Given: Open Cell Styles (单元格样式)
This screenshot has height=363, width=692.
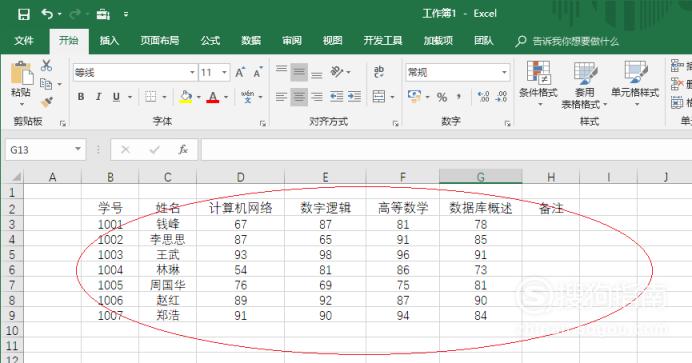Looking at the screenshot, I should point(635,85).
